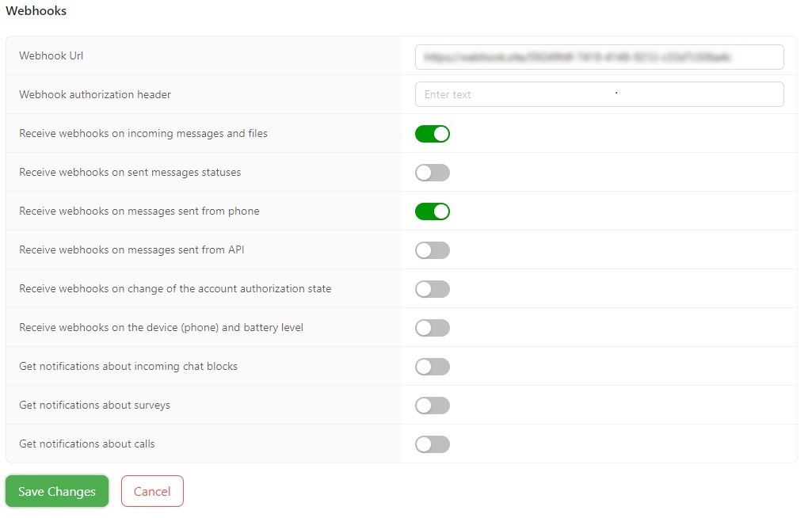
Task: Enable notifications about incoming chat blocks
Action: click(432, 366)
